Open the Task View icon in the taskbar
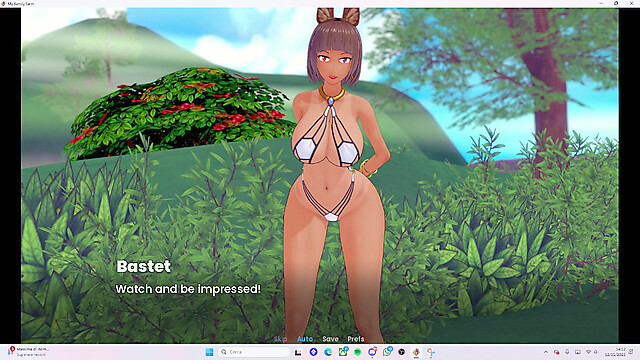 point(298,352)
